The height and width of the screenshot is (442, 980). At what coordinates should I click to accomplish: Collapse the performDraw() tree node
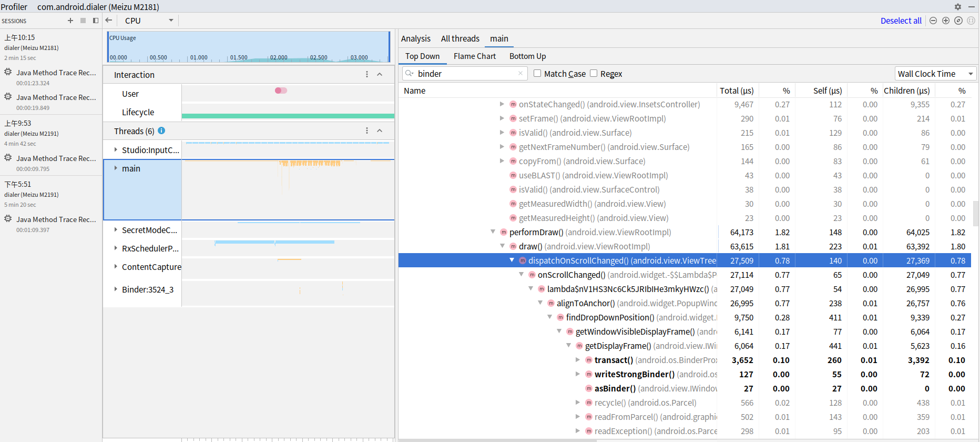coord(493,232)
